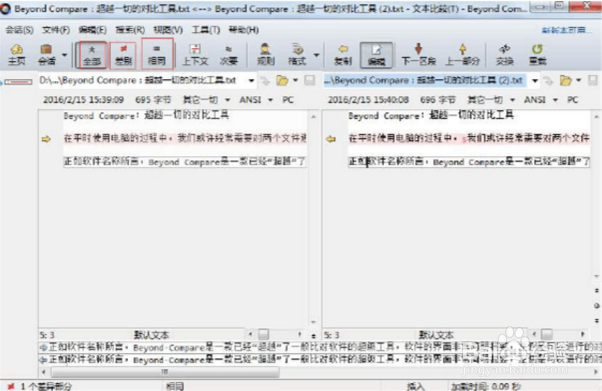Expand the 格式 toolbar dropdown arrow

tap(316, 55)
